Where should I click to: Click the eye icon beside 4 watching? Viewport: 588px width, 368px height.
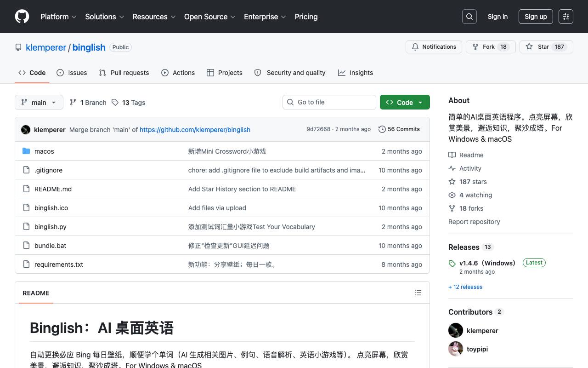(452, 195)
